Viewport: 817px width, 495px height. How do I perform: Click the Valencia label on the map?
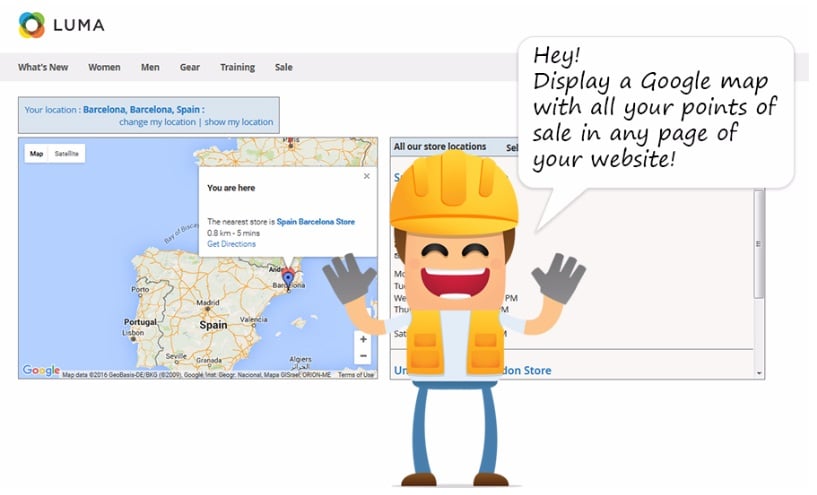pyautogui.click(x=253, y=319)
